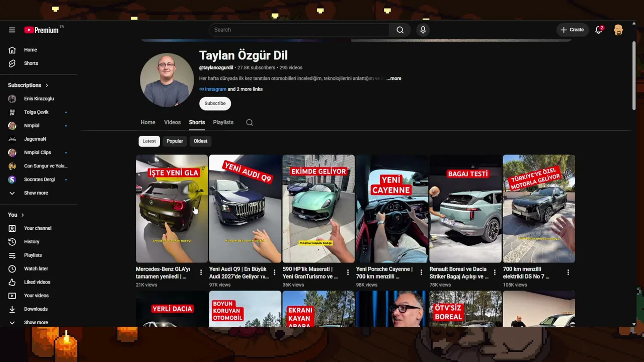Screen dimensions: 644x362
Task: Open the BAGAJ TESTİ thumbnail
Action: click(x=465, y=209)
